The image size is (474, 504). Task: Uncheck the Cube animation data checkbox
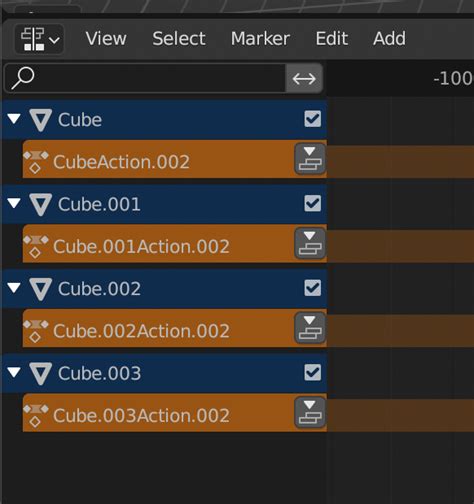313,119
